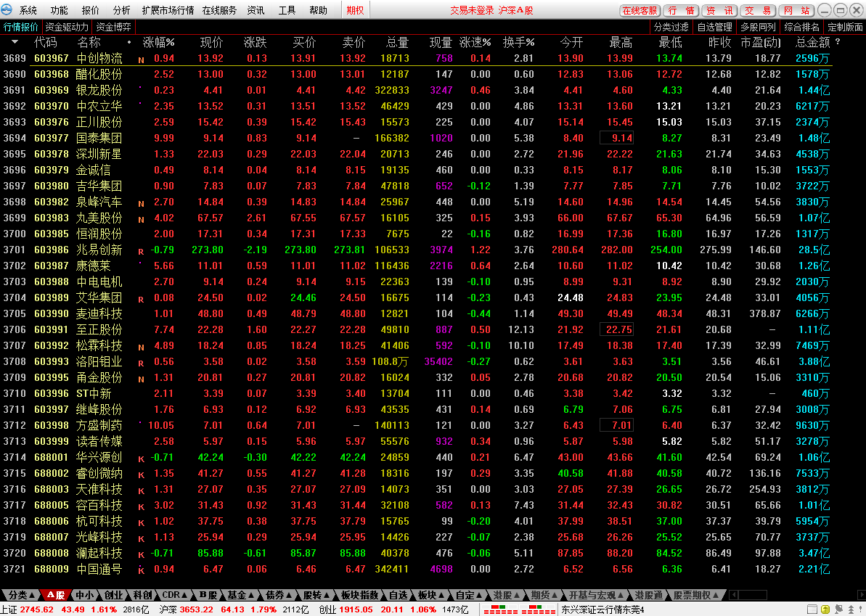This screenshot has height=616, width=866.
Task: Click the horizontal scrollbar thumb at bottom
Action: (753, 595)
